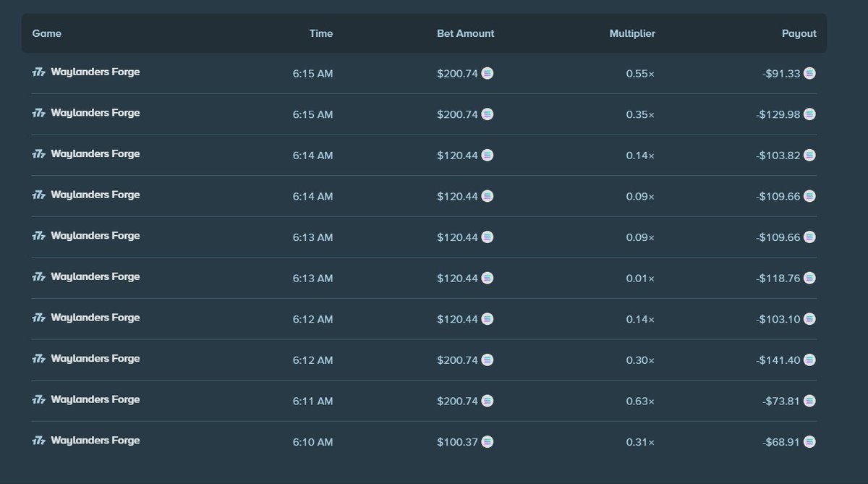Click the -$91.33 payout amount

pos(781,74)
